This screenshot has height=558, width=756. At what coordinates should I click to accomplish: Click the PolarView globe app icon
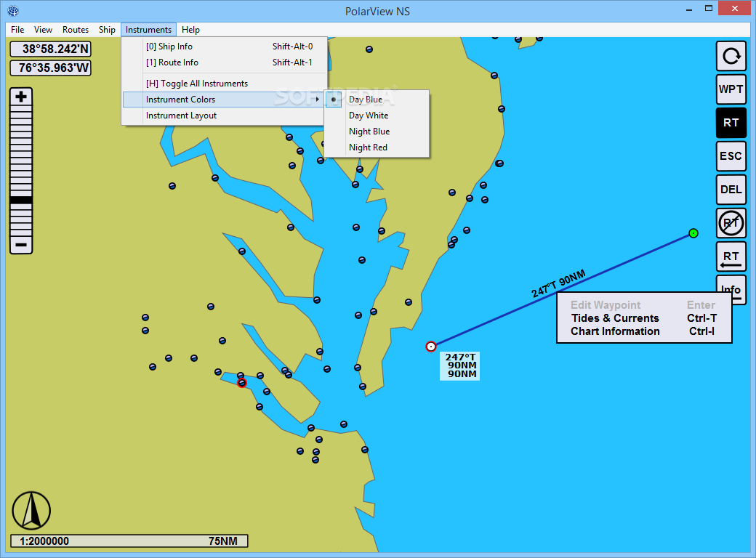tap(13, 11)
